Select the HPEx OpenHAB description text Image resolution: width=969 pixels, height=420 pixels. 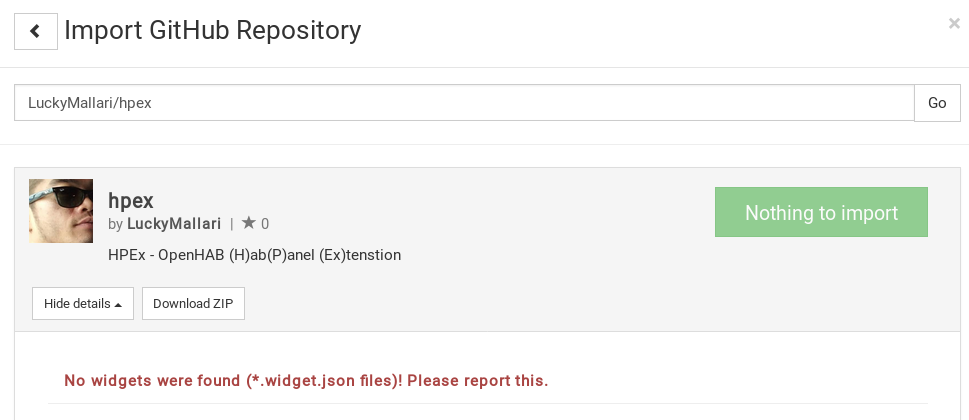pyautogui.click(x=255, y=254)
